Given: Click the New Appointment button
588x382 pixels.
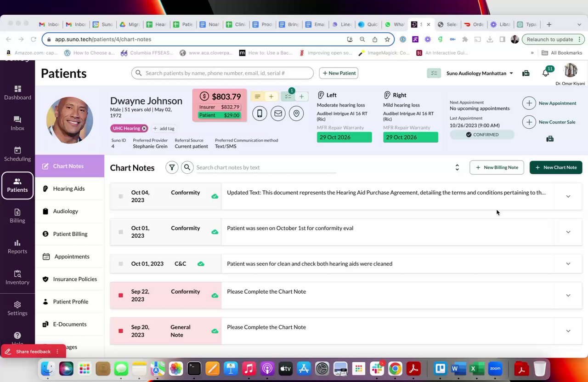Looking at the screenshot, I should (x=549, y=103).
